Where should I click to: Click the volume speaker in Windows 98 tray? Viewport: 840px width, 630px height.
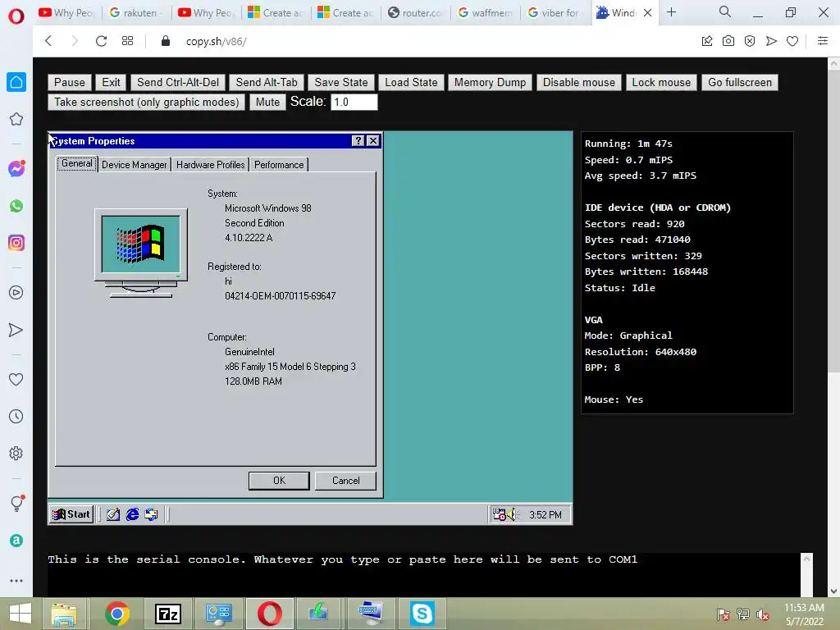click(512, 514)
